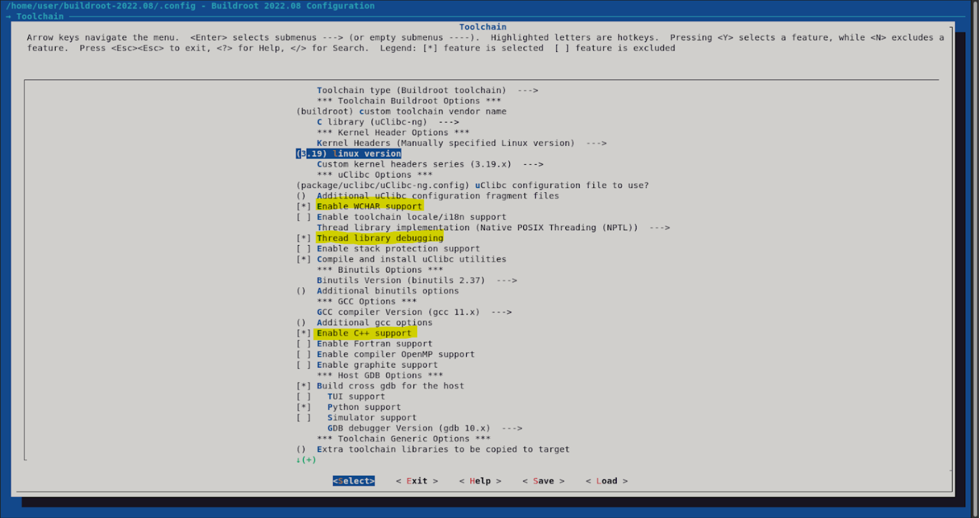Toggle Thread library debugging checkbox
980x518 pixels.
pos(379,238)
